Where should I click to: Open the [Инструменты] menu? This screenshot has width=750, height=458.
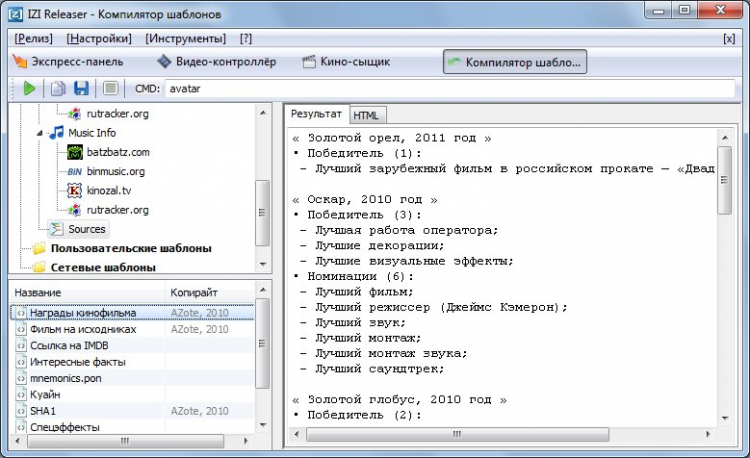[x=186, y=39]
